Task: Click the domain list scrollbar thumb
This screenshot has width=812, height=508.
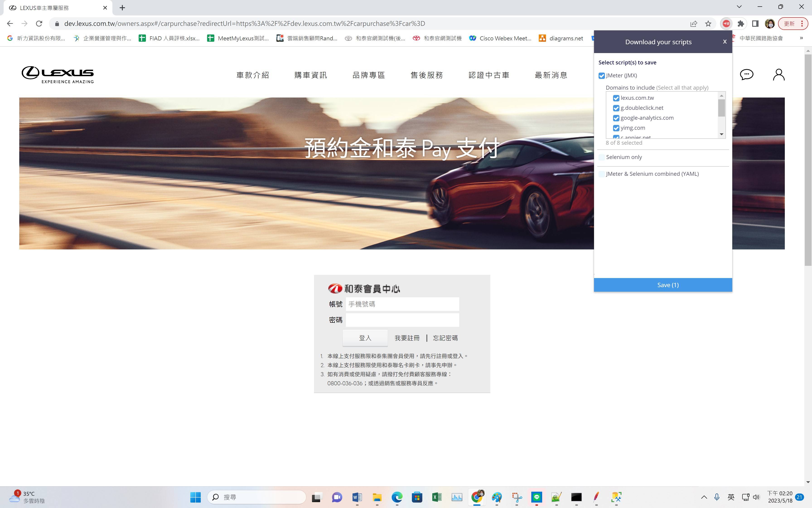Action: pyautogui.click(x=721, y=108)
